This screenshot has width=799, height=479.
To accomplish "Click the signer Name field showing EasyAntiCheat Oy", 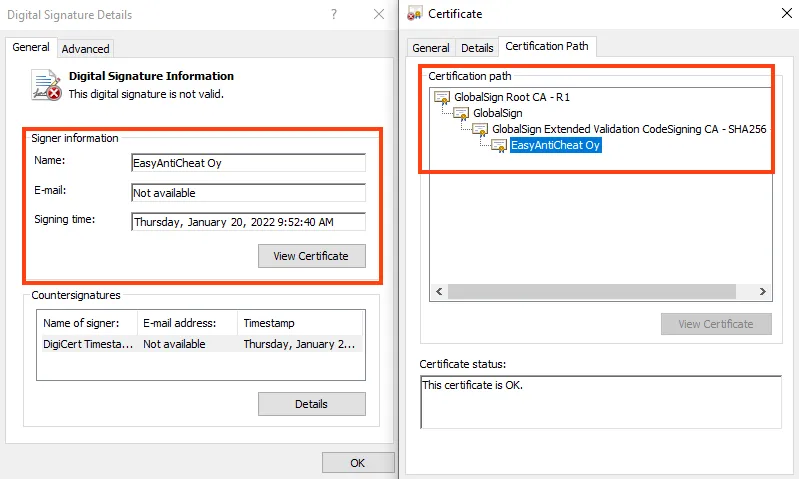I will click(x=248, y=163).
